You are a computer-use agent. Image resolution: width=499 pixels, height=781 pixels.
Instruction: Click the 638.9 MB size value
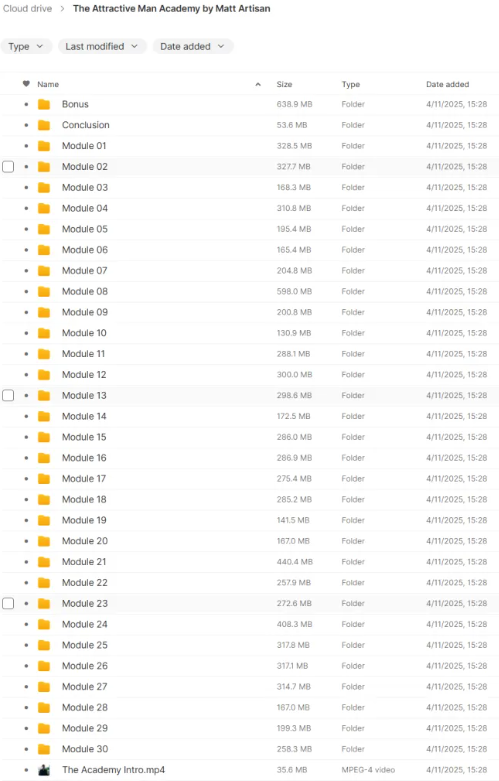click(294, 104)
